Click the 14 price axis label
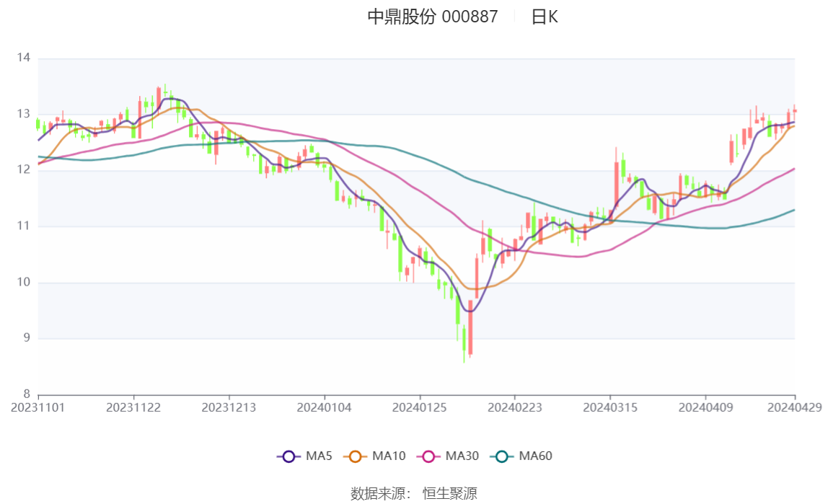Image resolution: width=828 pixels, height=504 pixels. click(24, 58)
